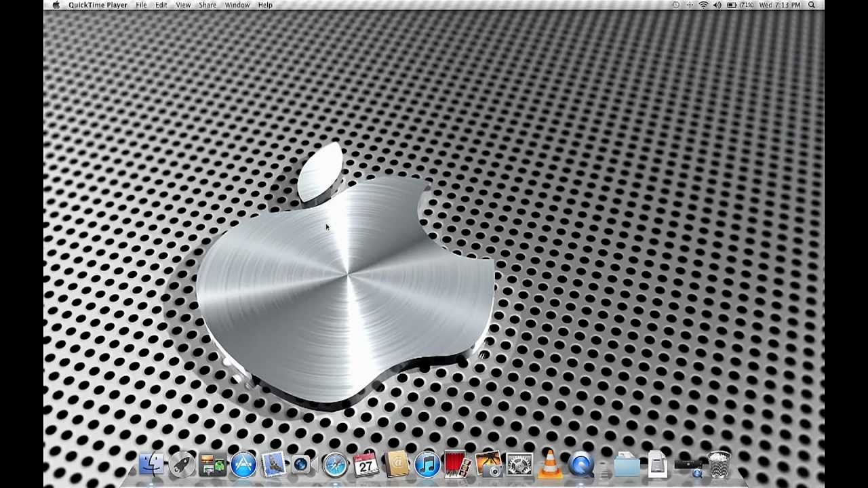Open the Apple menu
The height and width of the screenshot is (488, 868).
point(56,5)
